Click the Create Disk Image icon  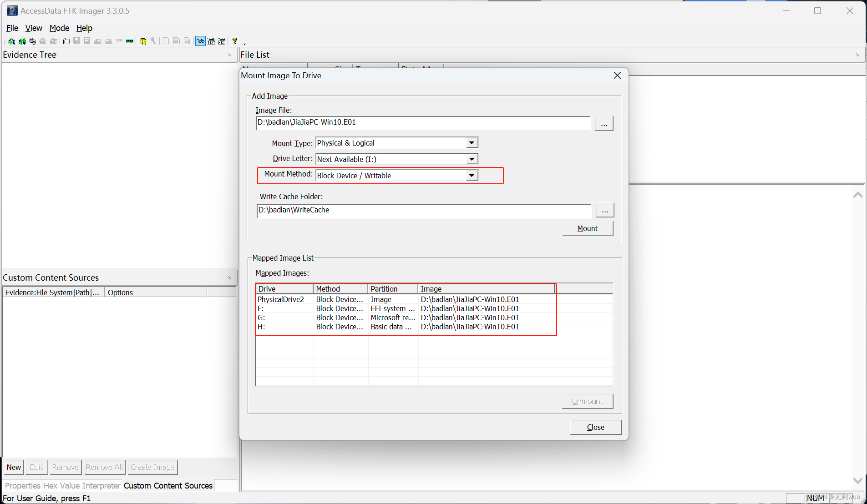(x=66, y=41)
